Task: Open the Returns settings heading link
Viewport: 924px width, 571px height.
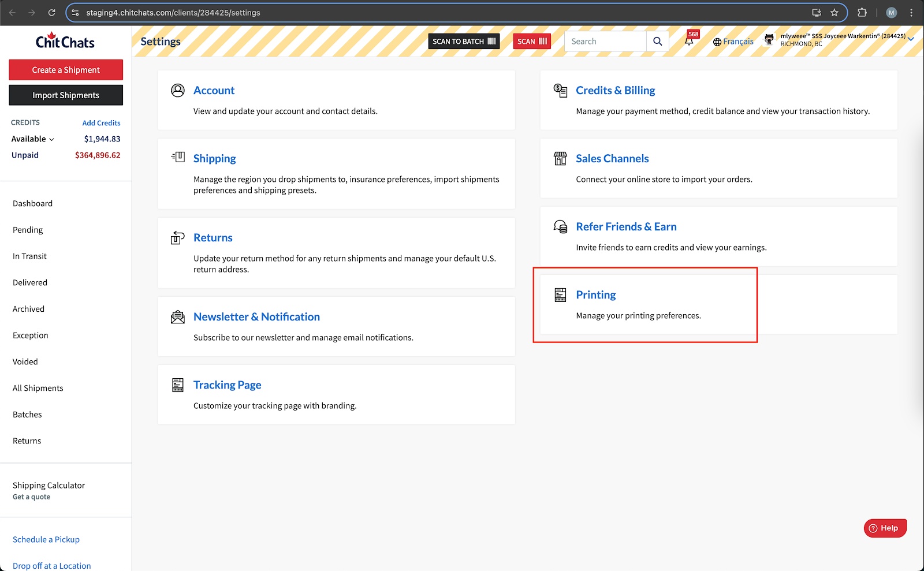Action: coord(213,238)
